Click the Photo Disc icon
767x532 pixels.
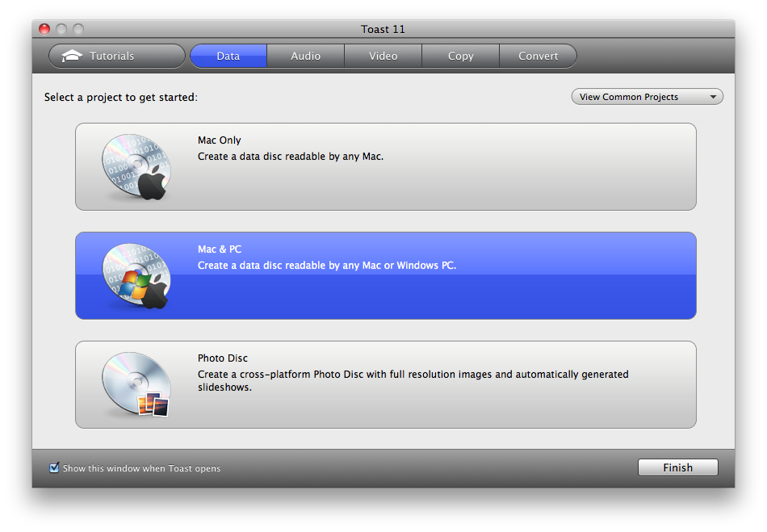click(136, 385)
